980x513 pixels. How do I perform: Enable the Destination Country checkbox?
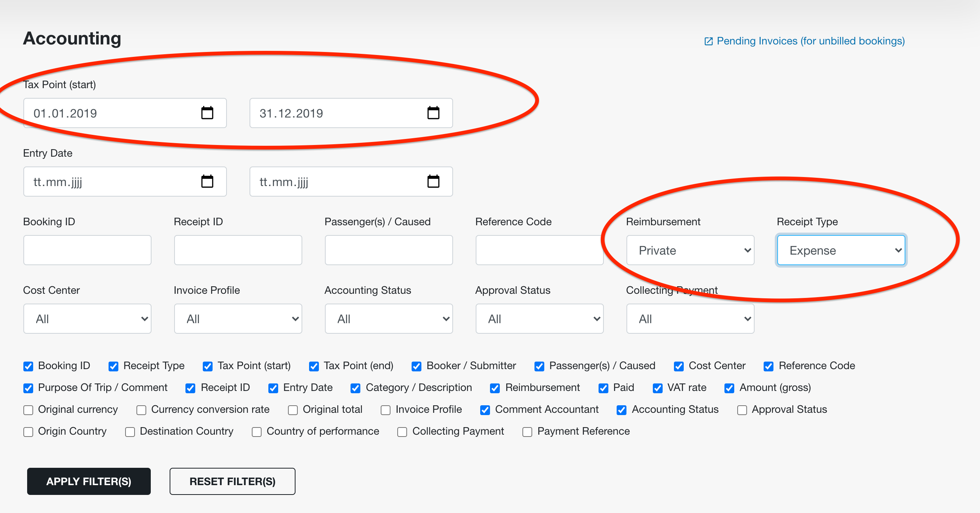click(130, 432)
